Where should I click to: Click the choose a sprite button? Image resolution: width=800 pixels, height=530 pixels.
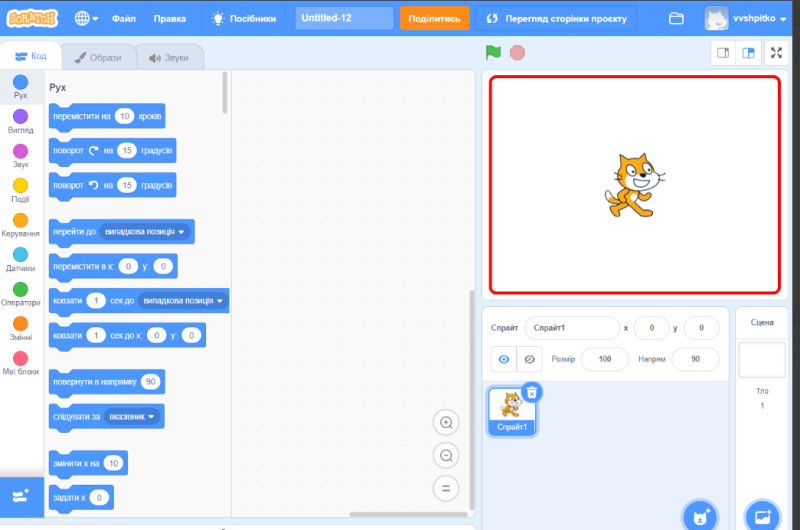(698, 515)
